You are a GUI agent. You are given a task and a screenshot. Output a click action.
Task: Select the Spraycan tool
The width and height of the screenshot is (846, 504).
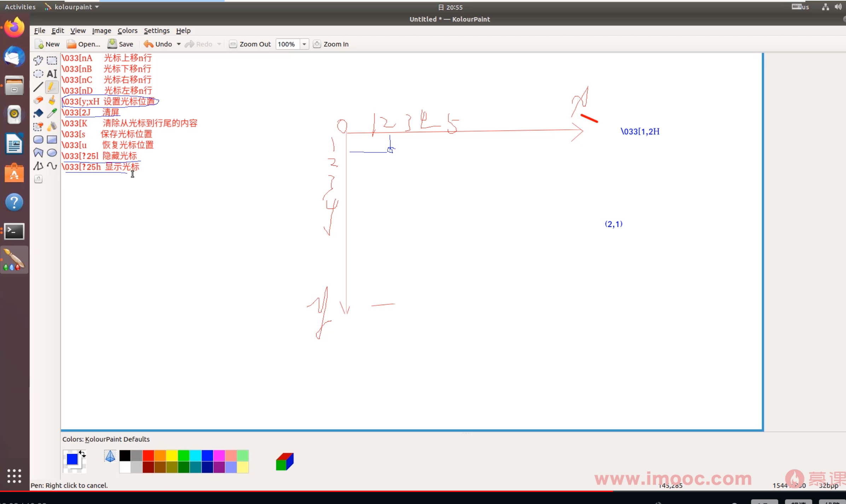pos(52,127)
